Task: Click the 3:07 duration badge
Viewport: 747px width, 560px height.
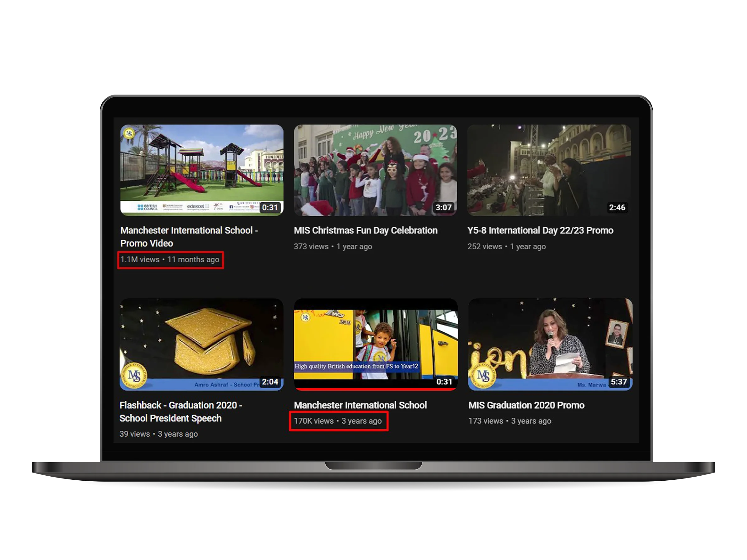Action: (444, 208)
